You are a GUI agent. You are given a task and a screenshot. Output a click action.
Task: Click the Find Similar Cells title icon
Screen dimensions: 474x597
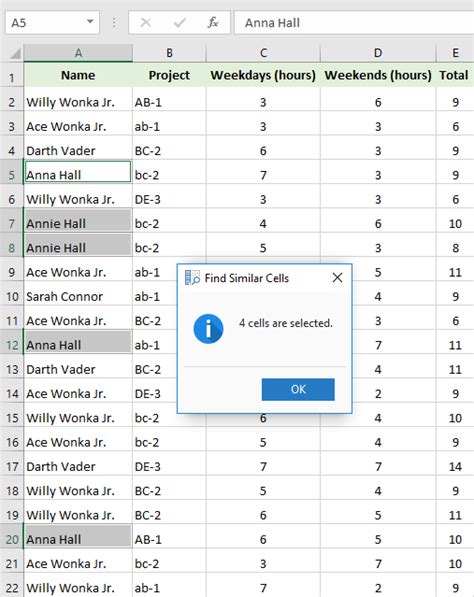coord(192,278)
